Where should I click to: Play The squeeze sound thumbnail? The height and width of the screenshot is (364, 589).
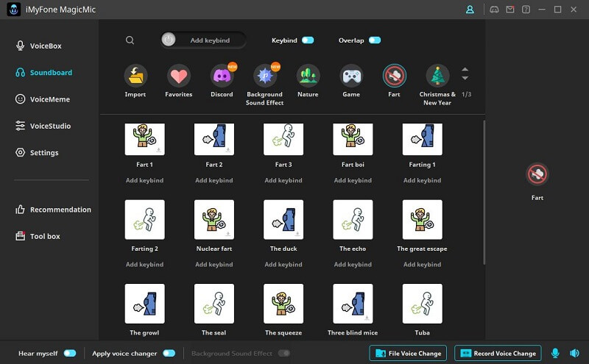(283, 304)
